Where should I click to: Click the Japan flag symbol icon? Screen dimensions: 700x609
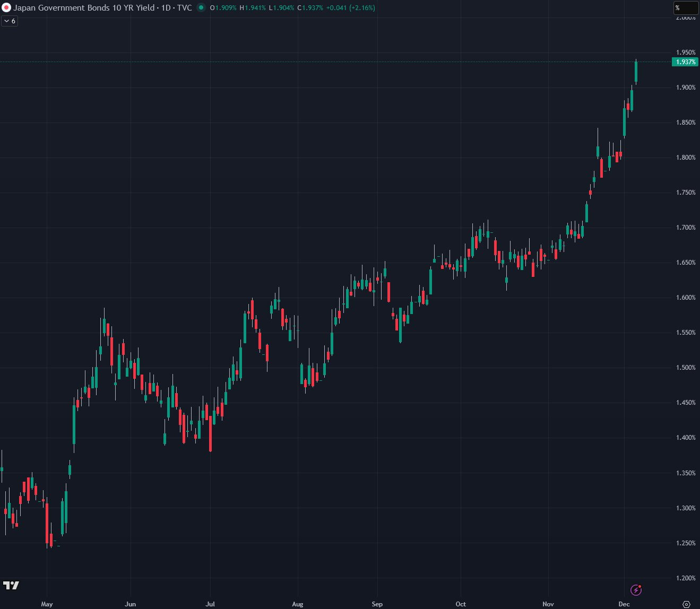coord(6,8)
